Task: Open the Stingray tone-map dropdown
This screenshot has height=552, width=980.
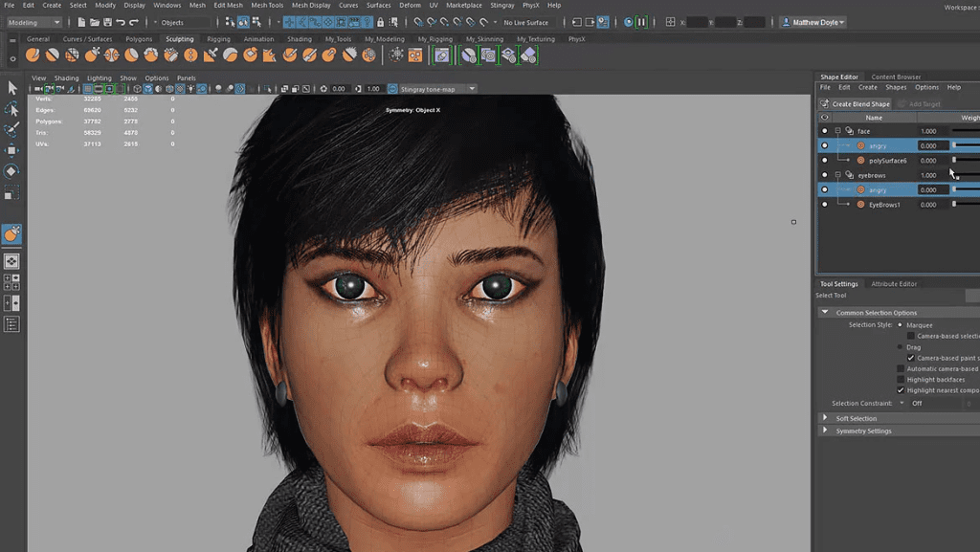Action: [x=438, y=89]
